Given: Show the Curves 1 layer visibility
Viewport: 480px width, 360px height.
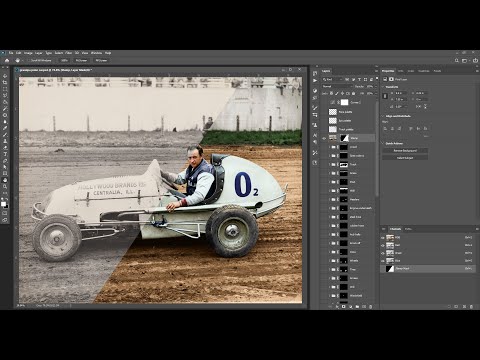Looking at the screenshot, I should [x=324, y=103].
